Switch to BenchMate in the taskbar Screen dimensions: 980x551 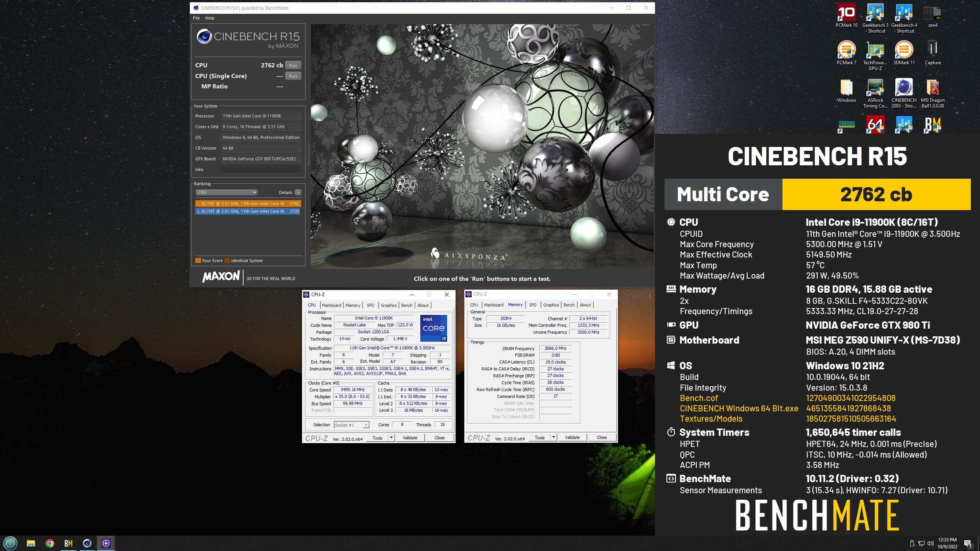[68, 543]
